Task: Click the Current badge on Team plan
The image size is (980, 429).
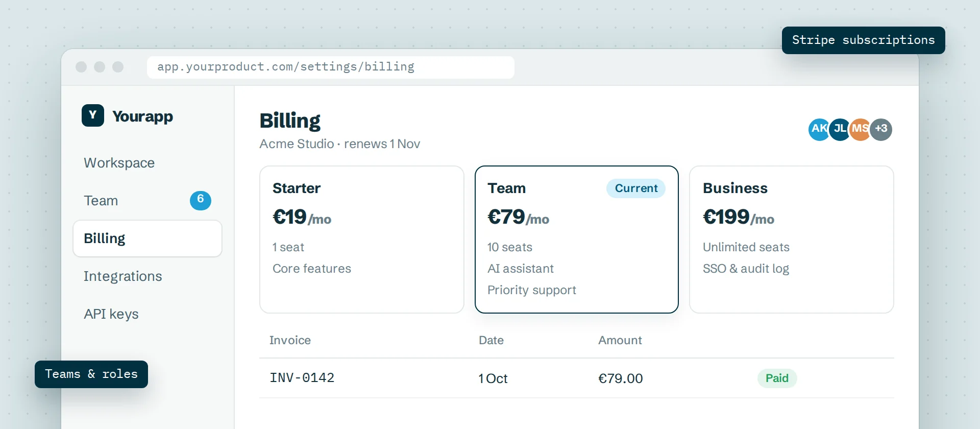Action: (x=636, y=188)
